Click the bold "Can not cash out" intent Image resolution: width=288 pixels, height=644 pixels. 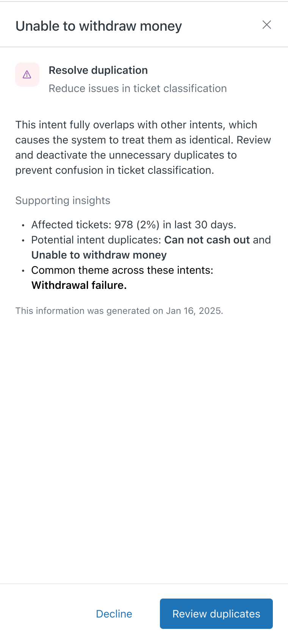(x=207, y=240)
